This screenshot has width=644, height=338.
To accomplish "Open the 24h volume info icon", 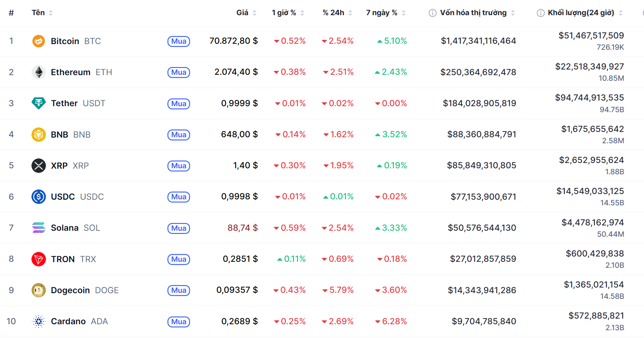I will [x=540, y=13].
